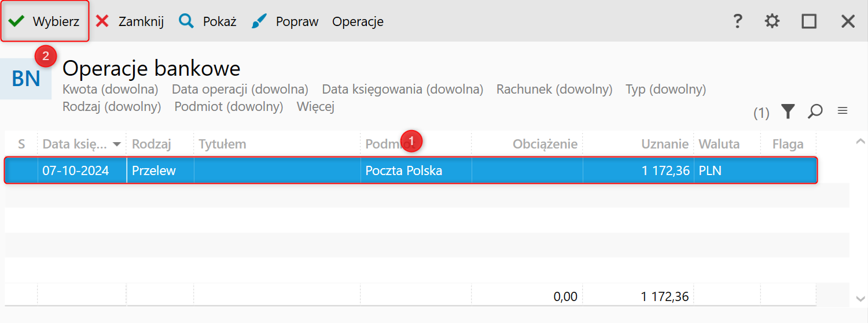Open the question mark help icon

pos(737,22)
